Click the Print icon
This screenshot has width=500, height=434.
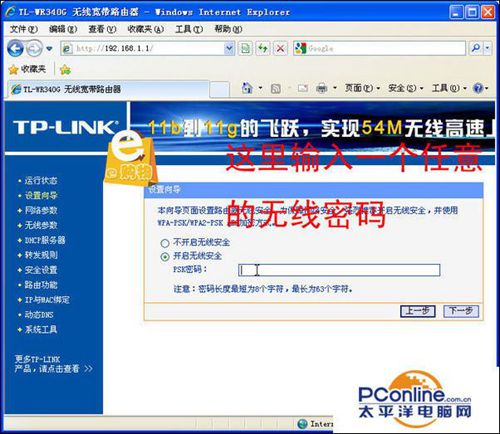coord(321,88)
